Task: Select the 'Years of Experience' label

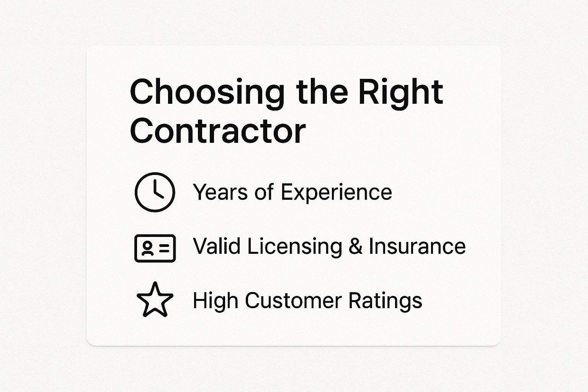Action: [x=292, y=192]
